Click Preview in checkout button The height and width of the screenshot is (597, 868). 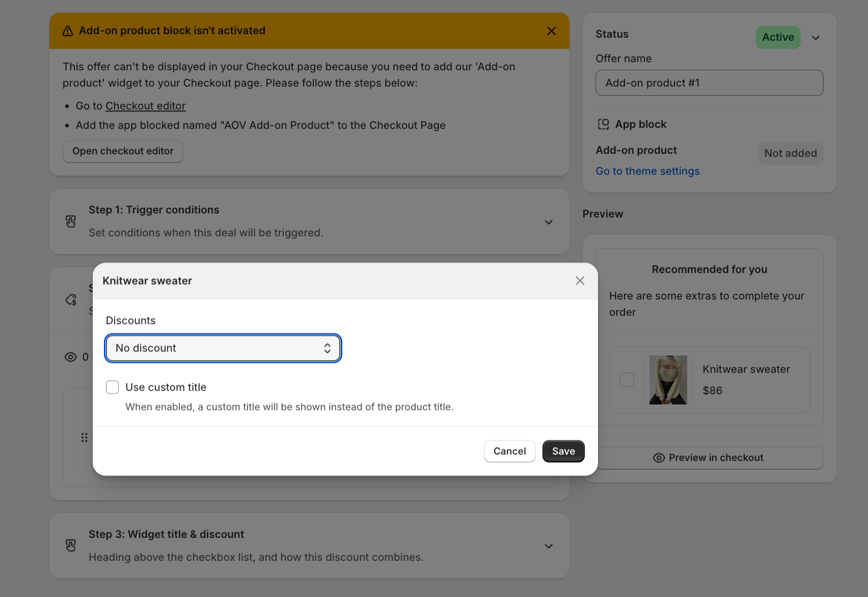[x=709, y=458]
